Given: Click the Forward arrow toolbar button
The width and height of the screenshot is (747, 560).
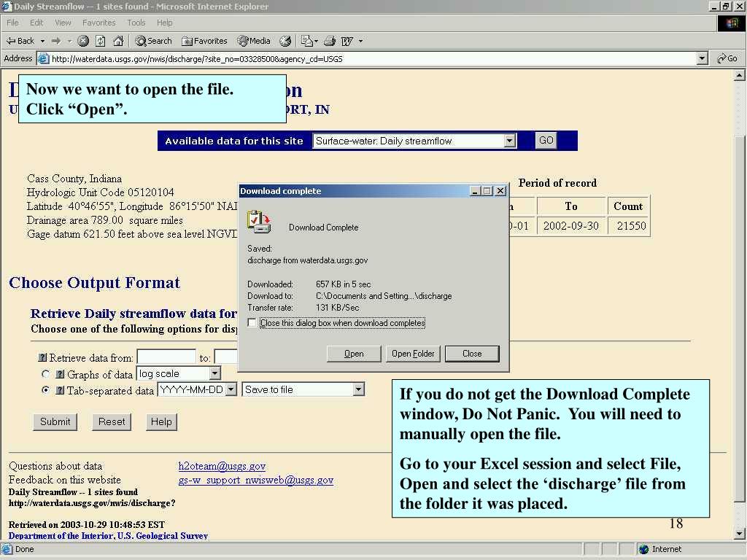Looking at the screenshot, I should coord(56,41).
